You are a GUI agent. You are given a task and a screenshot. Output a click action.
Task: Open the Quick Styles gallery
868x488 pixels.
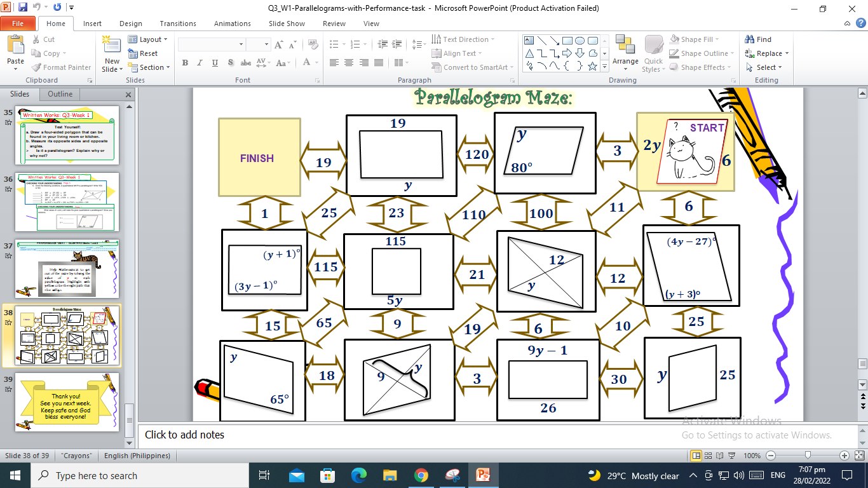[653, 53]
